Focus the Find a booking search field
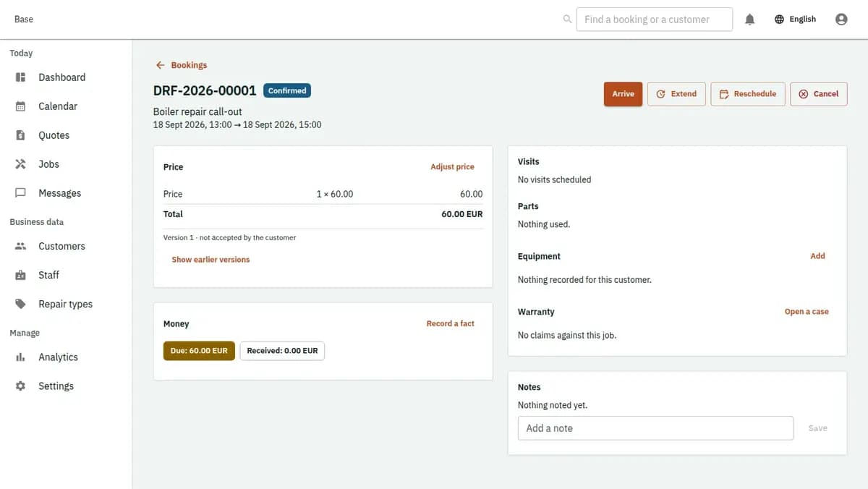This screenshot has height=489, width=868. point(655,20)
